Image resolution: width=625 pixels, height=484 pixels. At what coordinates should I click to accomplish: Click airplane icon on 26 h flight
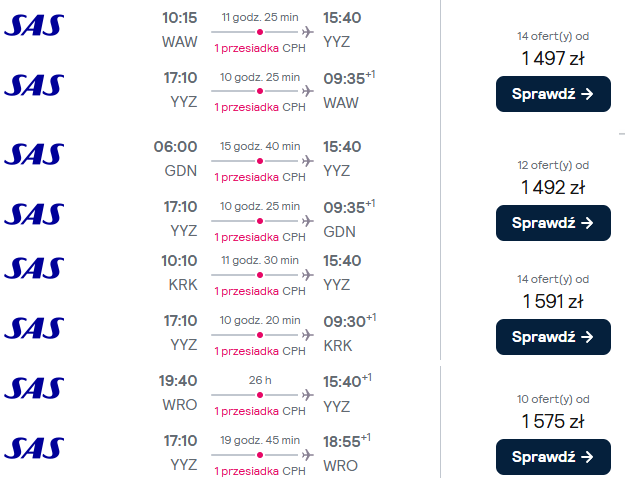(307, 395)
